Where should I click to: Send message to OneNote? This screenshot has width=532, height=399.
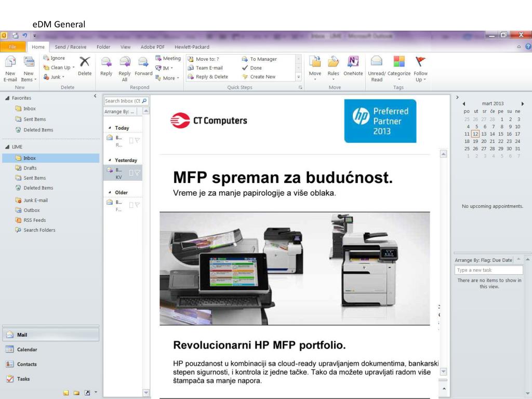353,66
